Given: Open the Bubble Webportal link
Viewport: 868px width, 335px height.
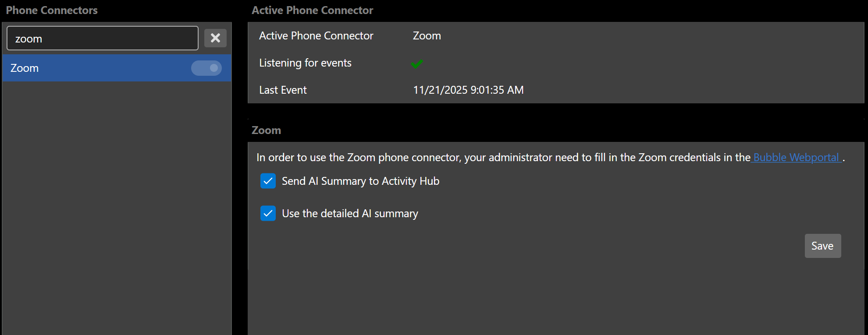Looking at the screenshot, I should click(796, 158).
